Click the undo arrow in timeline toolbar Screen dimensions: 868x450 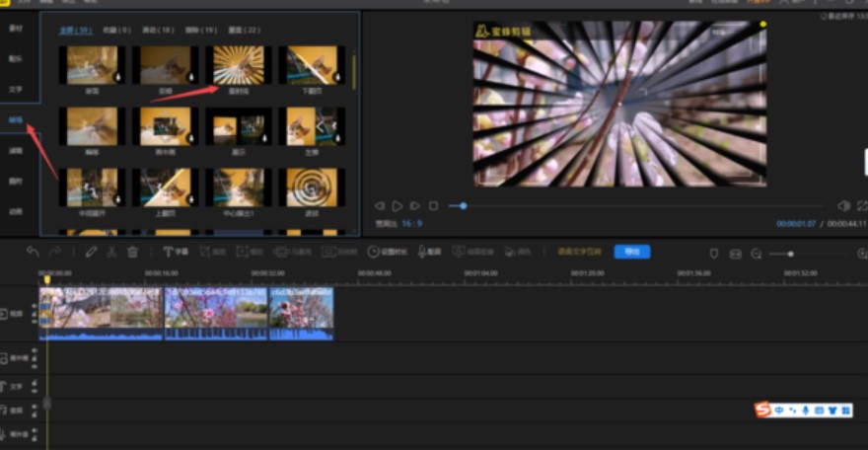pos(33,252)
